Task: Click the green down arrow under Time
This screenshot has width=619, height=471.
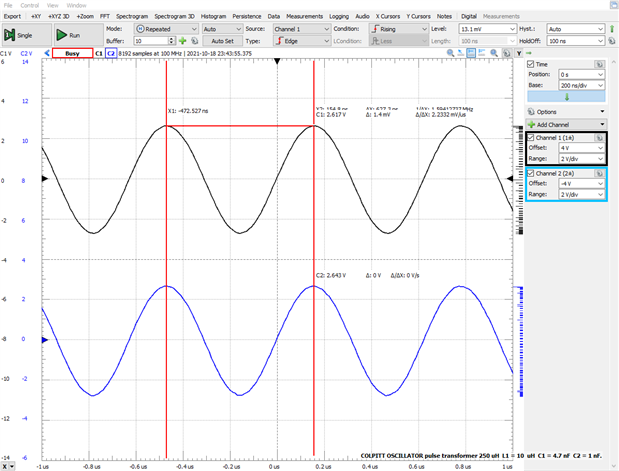Action: (566, 97)
